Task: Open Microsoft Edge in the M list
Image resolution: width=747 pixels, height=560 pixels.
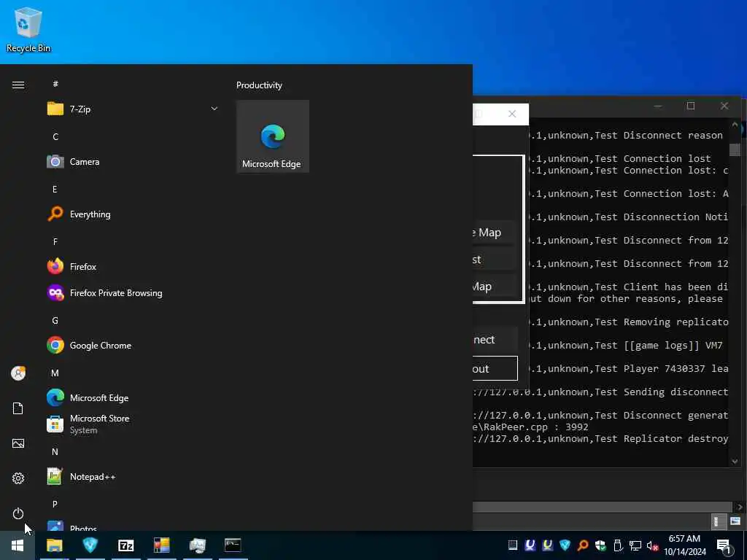Action: 133,397
